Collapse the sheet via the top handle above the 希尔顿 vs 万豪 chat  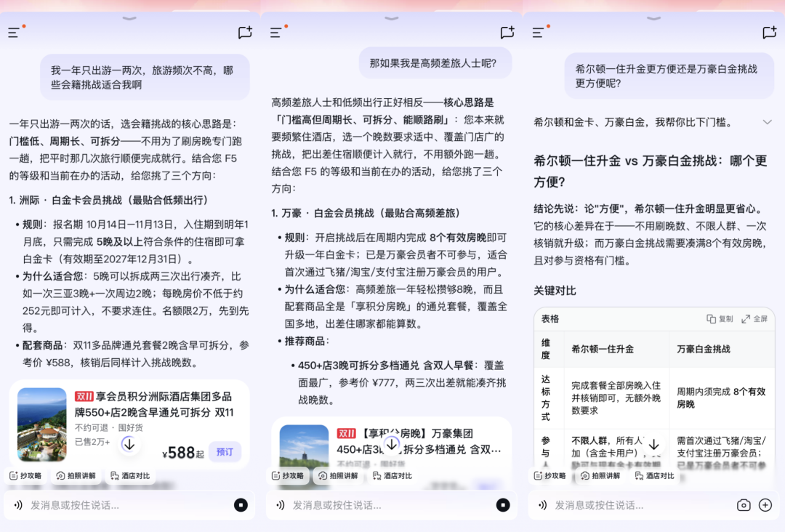pyautogui.click(x=654, y=18)
